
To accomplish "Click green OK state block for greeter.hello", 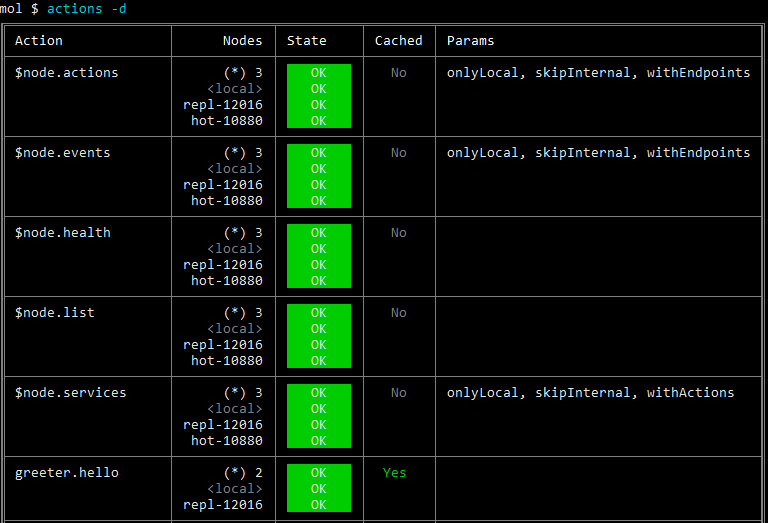I will tap(318, 488).
